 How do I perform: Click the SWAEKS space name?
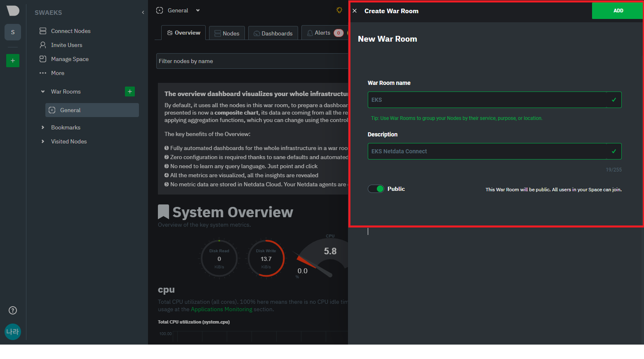(x=48, y=12)
